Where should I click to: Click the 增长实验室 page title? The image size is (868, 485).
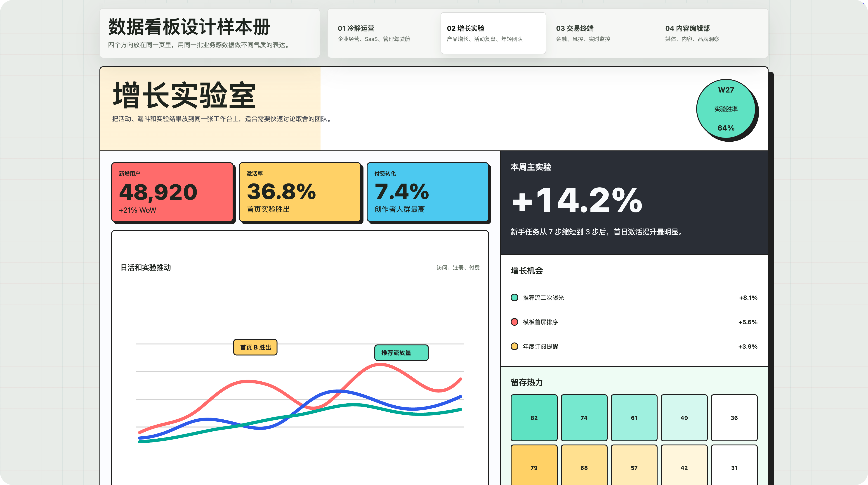coord(184,95)
